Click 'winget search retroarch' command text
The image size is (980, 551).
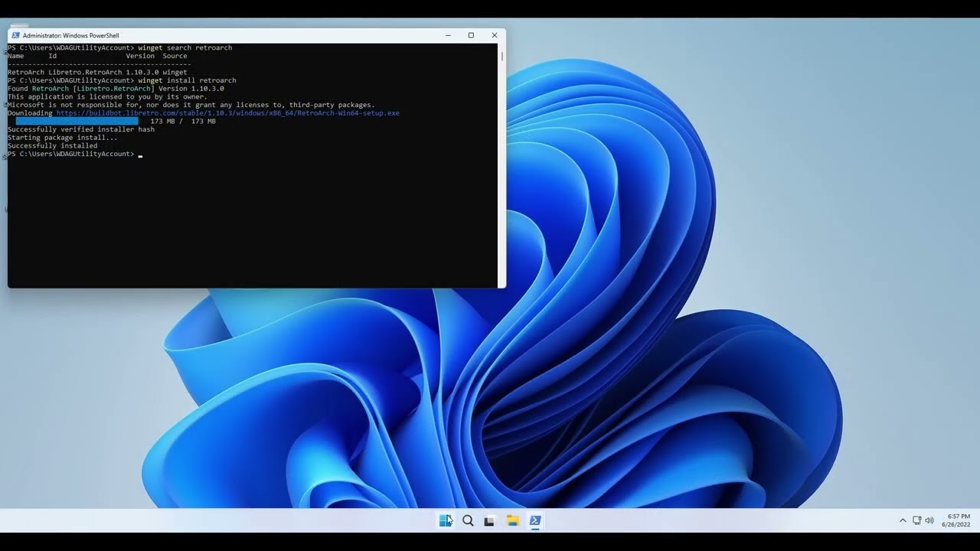185,47
